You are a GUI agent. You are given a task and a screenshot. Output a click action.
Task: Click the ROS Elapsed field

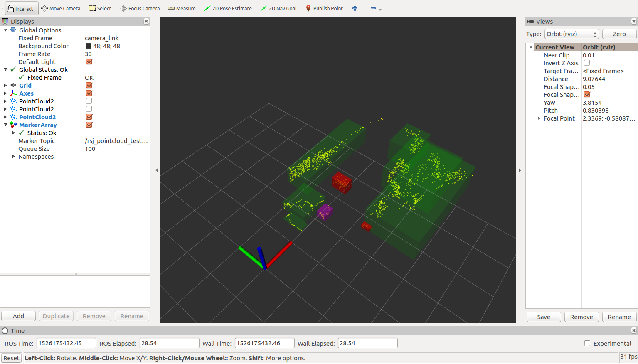coord(170,343)
